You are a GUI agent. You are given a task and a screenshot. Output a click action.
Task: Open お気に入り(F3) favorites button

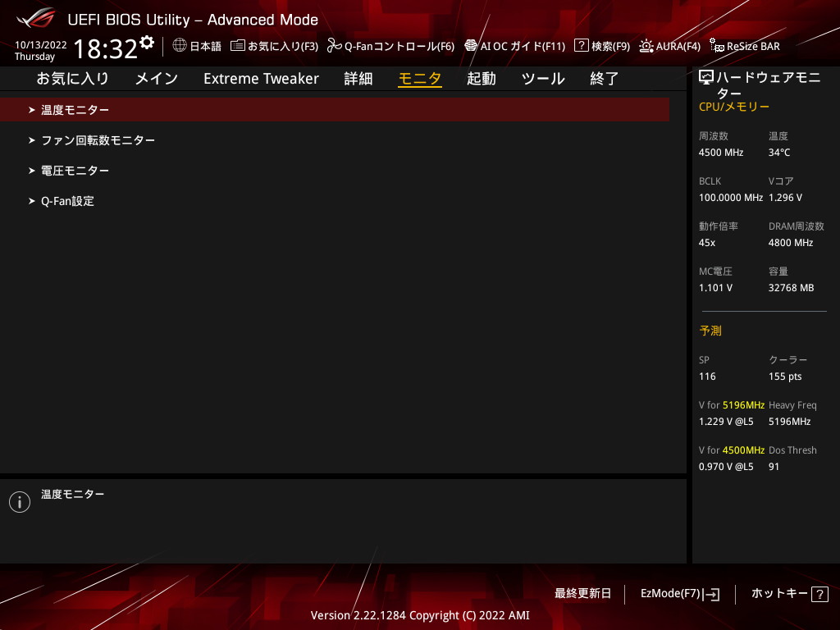[x=274, y=46]
